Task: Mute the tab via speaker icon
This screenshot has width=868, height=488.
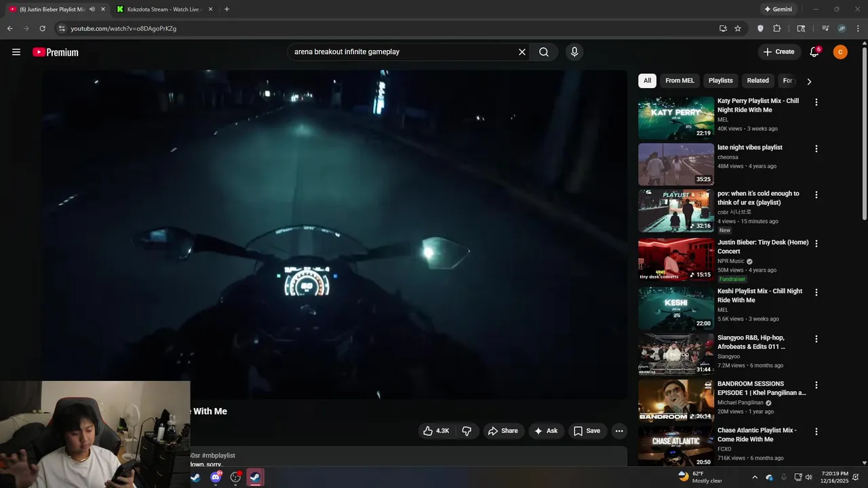Action: click(92, 9)
